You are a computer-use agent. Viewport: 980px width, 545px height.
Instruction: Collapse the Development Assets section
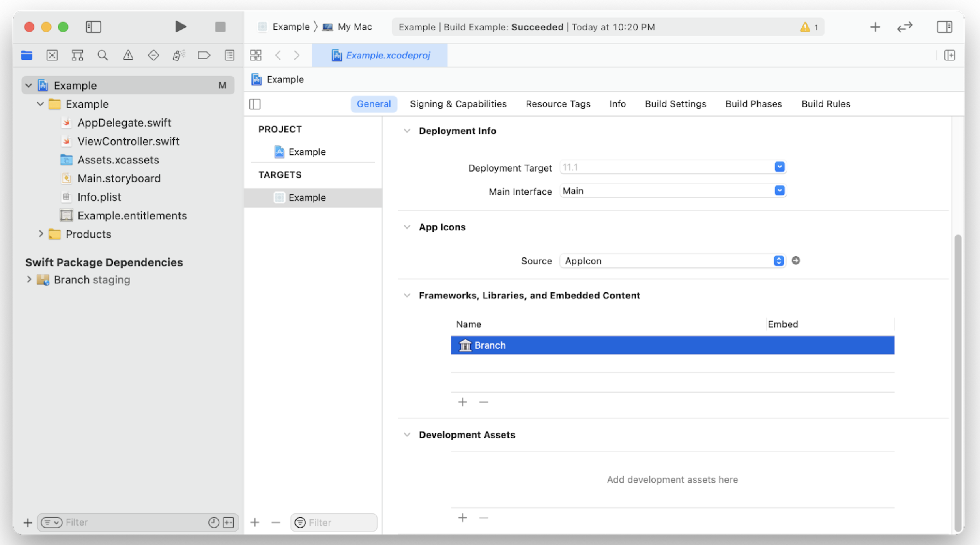(x=407, y=435)
